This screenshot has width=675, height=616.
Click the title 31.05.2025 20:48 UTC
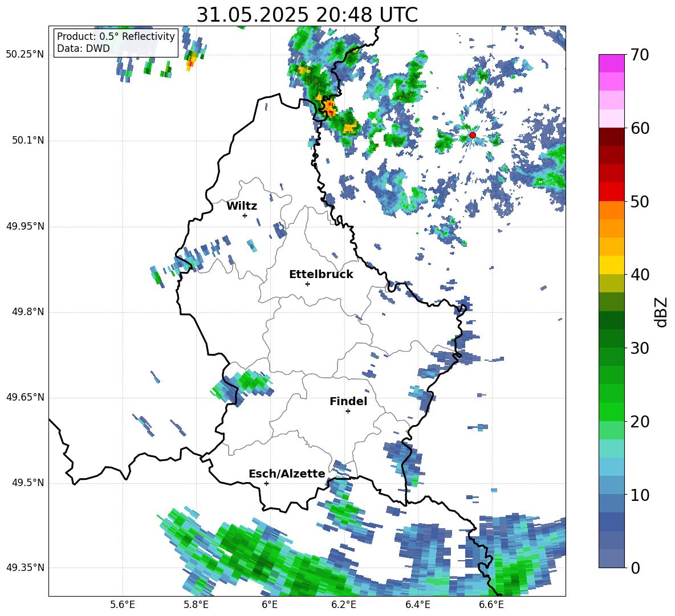307,15
